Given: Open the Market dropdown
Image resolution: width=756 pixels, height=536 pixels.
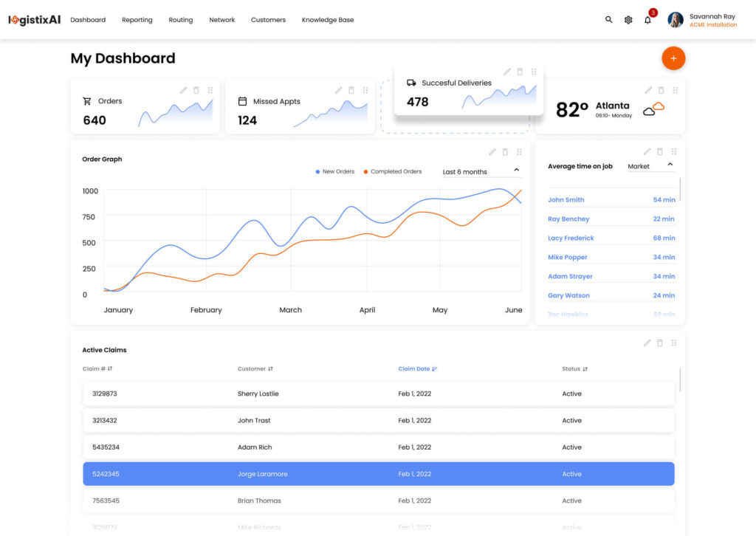Looking at the screenshot, I should (x=651, y=166).
